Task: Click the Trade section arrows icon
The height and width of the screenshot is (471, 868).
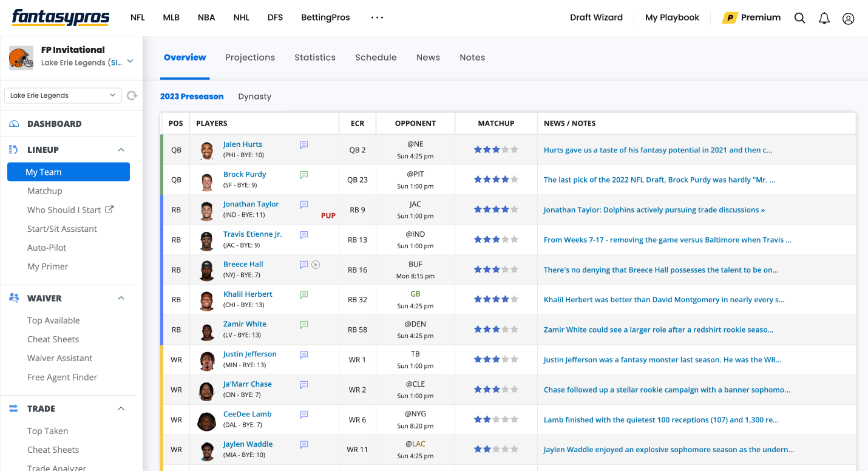Action: coord(14,408)
